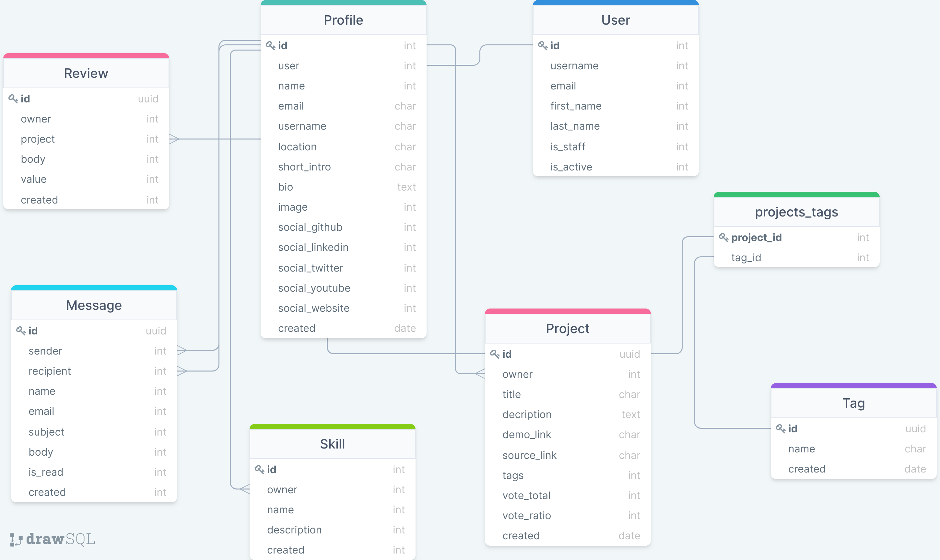
Task: Click the key icon beside User id
Action: pos(542,45)
